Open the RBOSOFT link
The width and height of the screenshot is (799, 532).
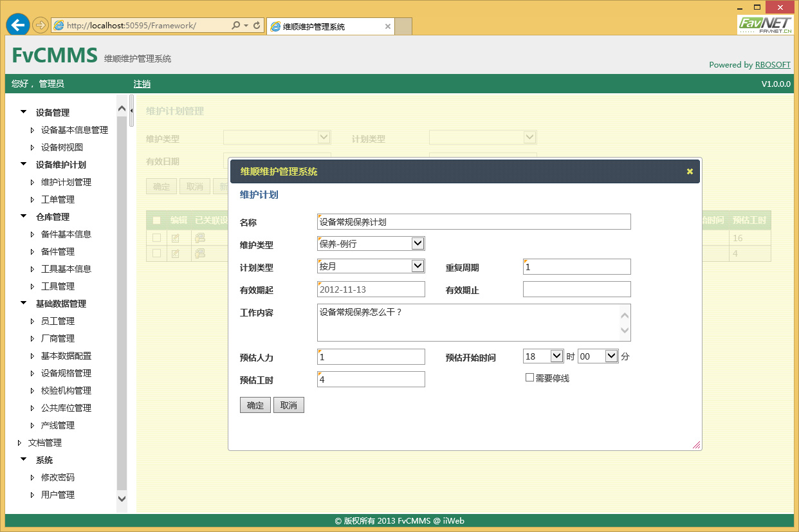[x=773, y=64]
